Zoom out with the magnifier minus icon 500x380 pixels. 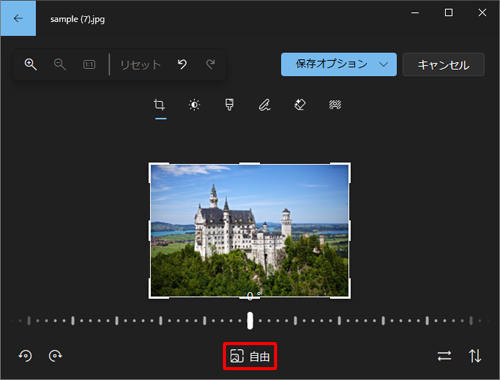(60, 64)
